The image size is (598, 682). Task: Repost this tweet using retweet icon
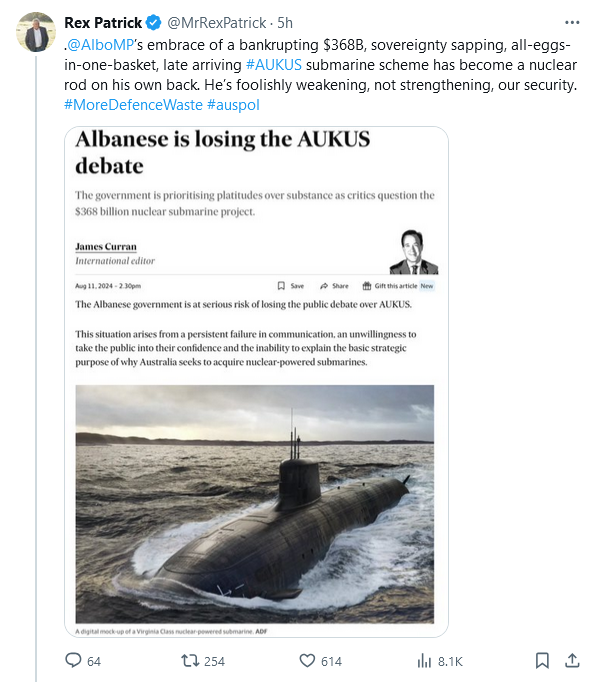tap(190, 661)
